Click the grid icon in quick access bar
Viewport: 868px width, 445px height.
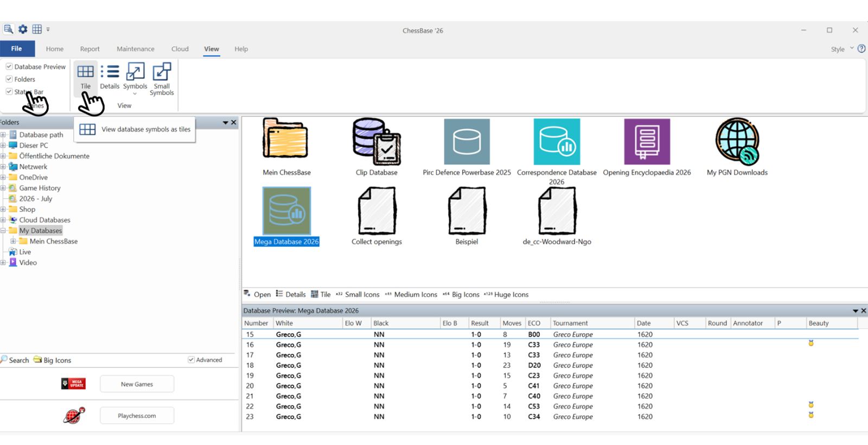click(x=37, y=29)
